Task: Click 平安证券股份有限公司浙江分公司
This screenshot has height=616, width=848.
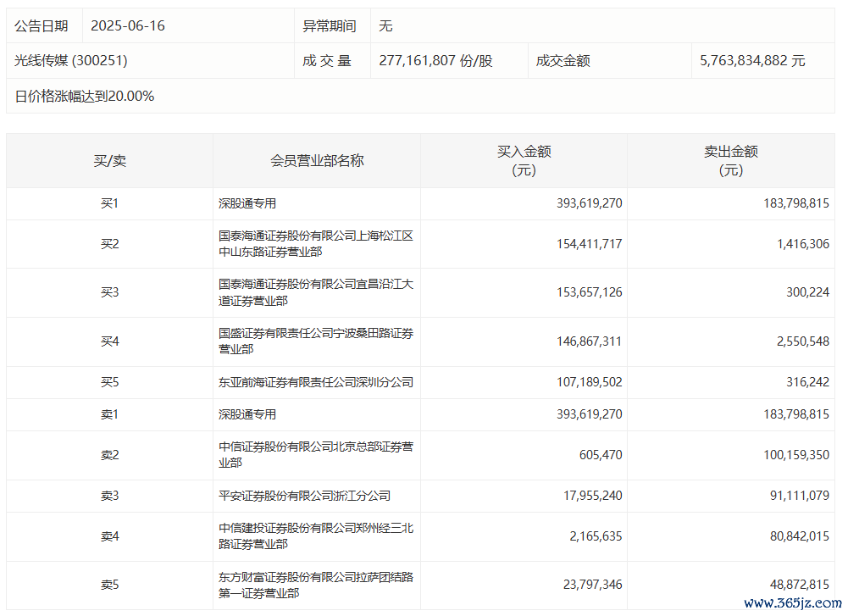Action: tap(304, 496)
